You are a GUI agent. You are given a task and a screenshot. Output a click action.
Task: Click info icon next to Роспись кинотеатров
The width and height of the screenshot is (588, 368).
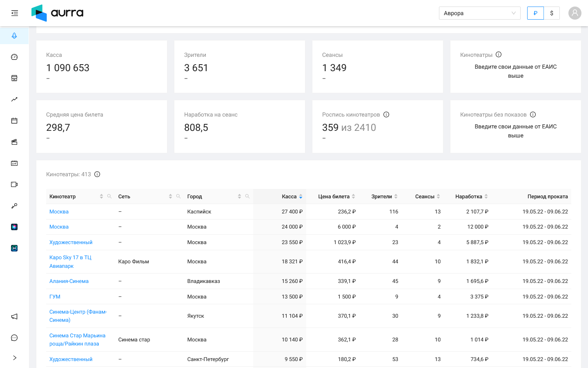386,114
